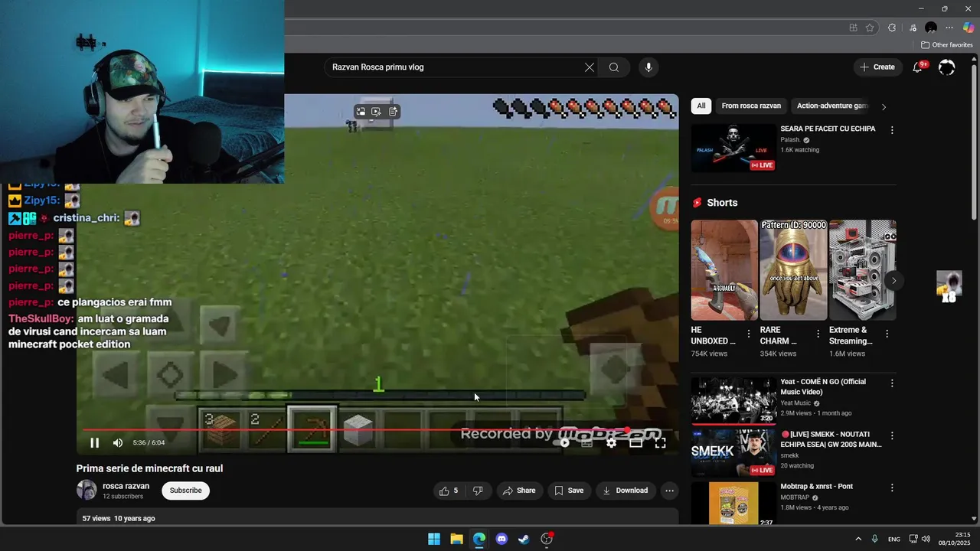Open Edge media music icon
This screenshot has height=551, width=980.
[913, 28]
